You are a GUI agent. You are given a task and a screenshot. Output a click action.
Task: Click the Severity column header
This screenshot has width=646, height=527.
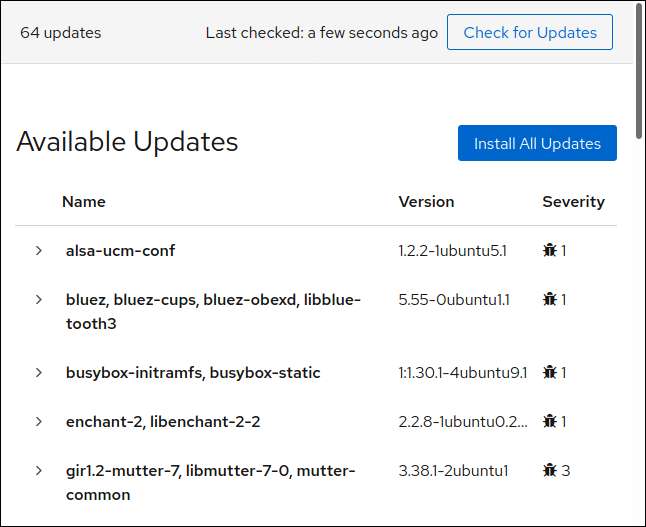coord(573,202)
